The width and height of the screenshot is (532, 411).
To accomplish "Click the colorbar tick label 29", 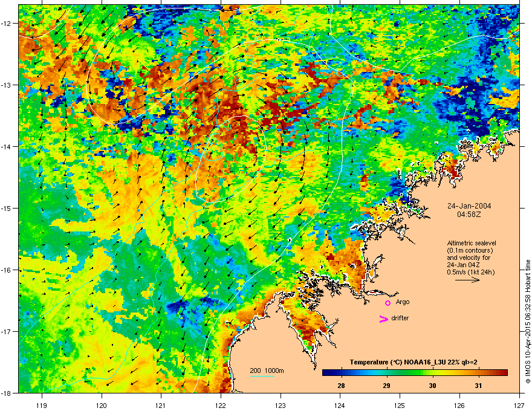I will [x=386, y=386].
